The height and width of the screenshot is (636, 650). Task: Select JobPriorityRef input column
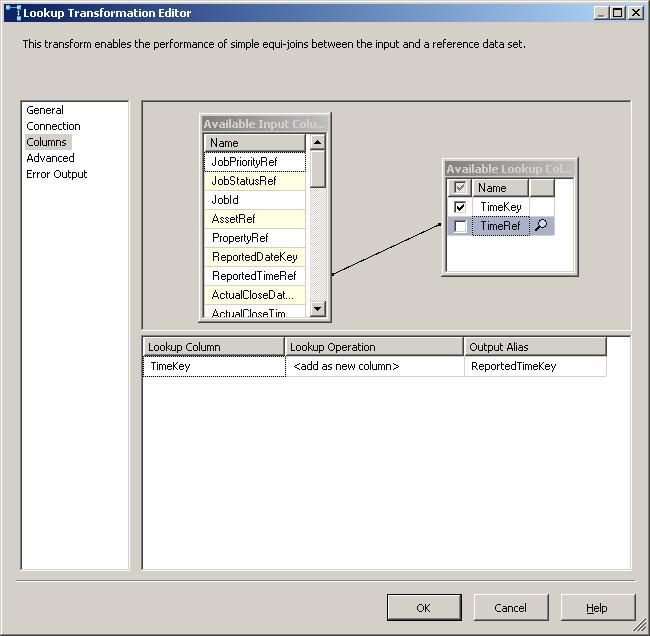tap(255, 162)
